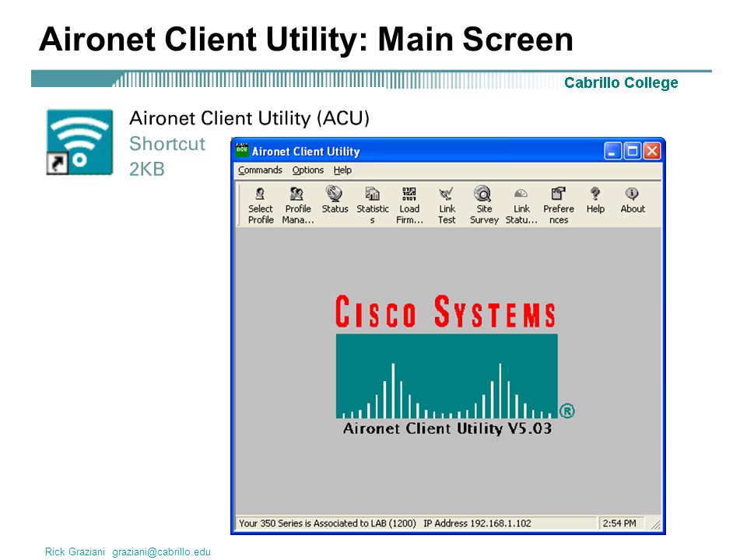Minimize the Aironet Client Utility window
Viewport: 747px width, 560px height.
coord(612,152)
